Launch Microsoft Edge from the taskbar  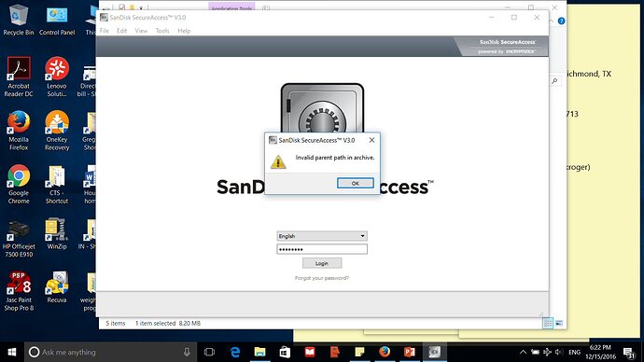coord(235,352)
